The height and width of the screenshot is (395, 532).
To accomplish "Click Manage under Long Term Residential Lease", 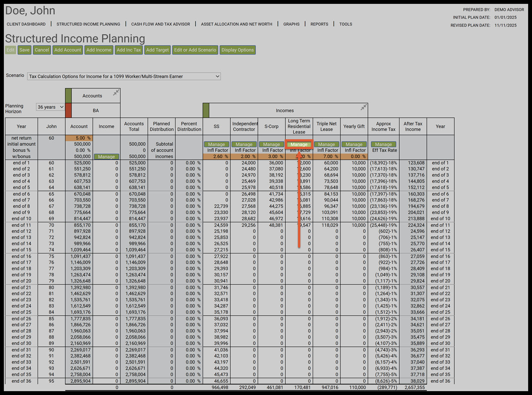I will 299,144.
